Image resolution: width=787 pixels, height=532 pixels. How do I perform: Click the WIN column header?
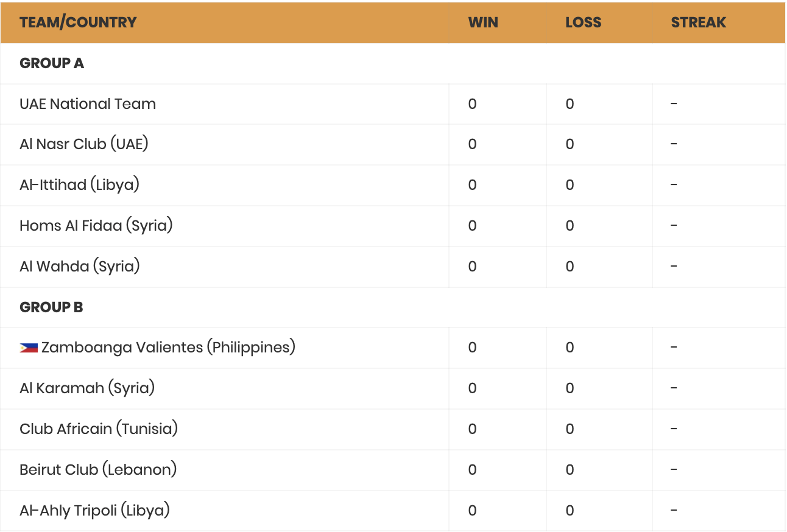tap(483, 23)
